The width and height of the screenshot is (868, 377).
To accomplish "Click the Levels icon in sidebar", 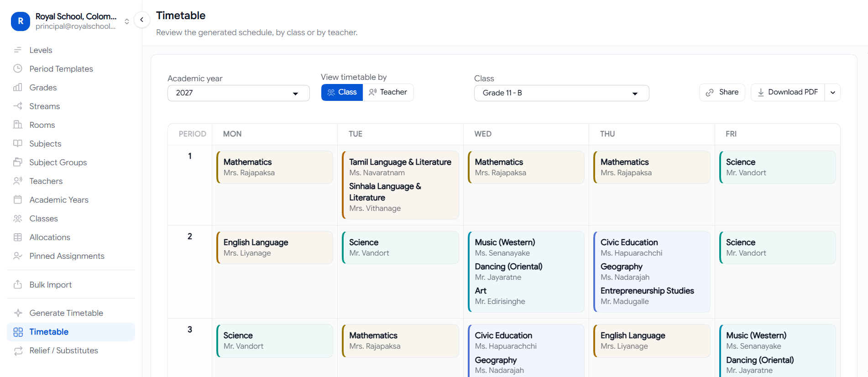I will tap(18, 50).
